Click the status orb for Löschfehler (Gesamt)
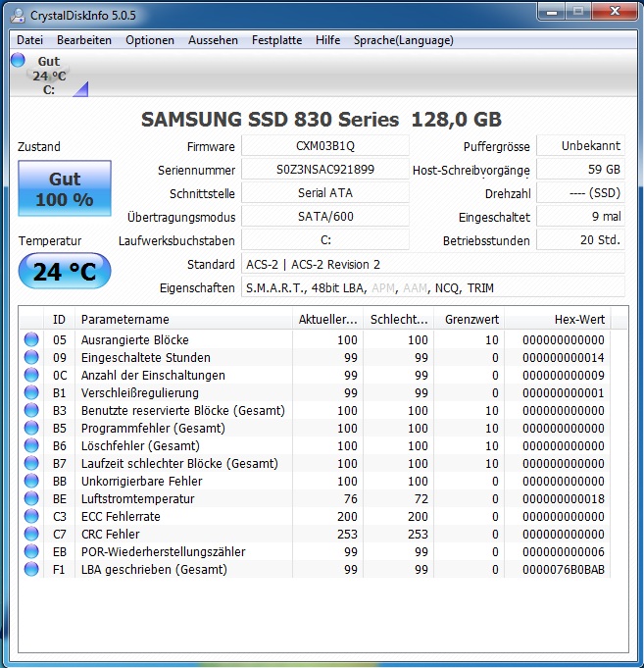The width and height of the screenshot is (644, 668). pyautogui.click(x=31, y=445)
